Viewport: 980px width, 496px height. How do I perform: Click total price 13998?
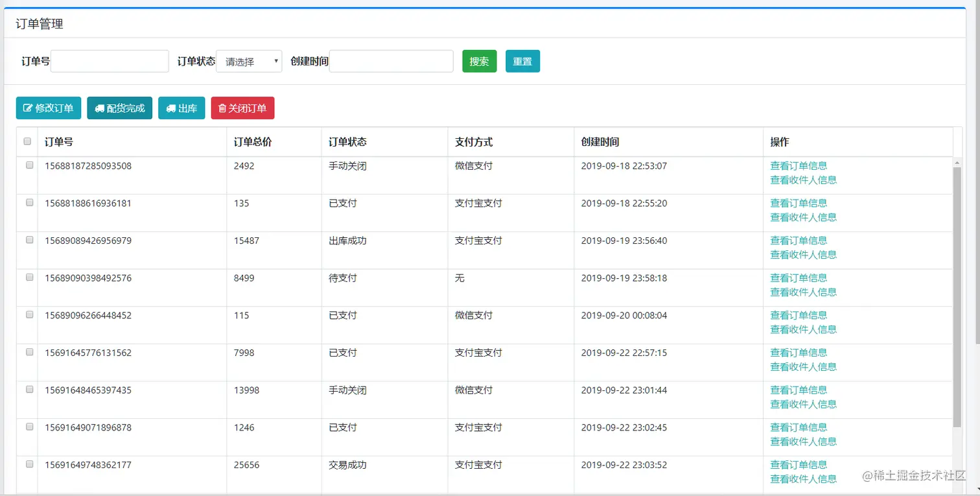click(x=246, y=390)
